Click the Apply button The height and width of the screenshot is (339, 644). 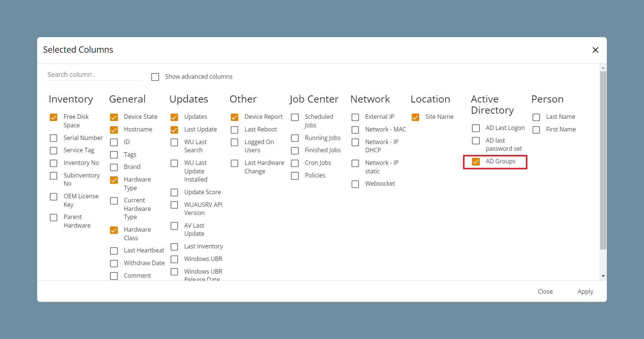tap(585, 291)
